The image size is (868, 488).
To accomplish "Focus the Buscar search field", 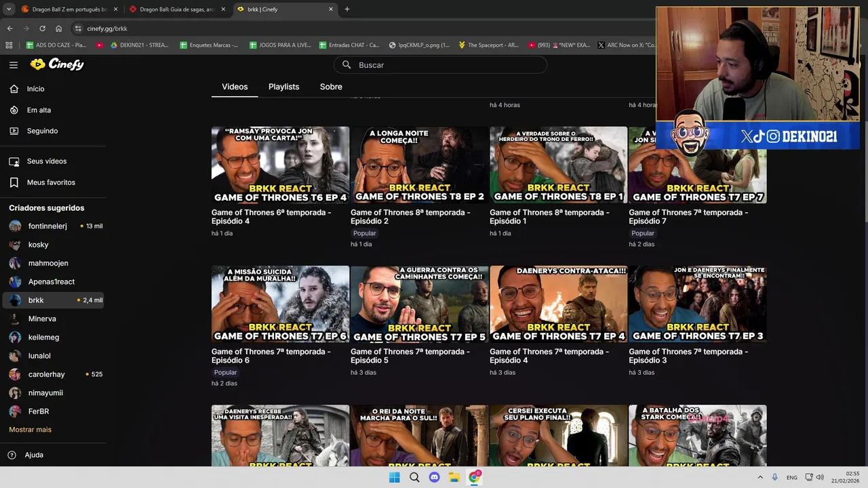I will [x=440, y=65].
